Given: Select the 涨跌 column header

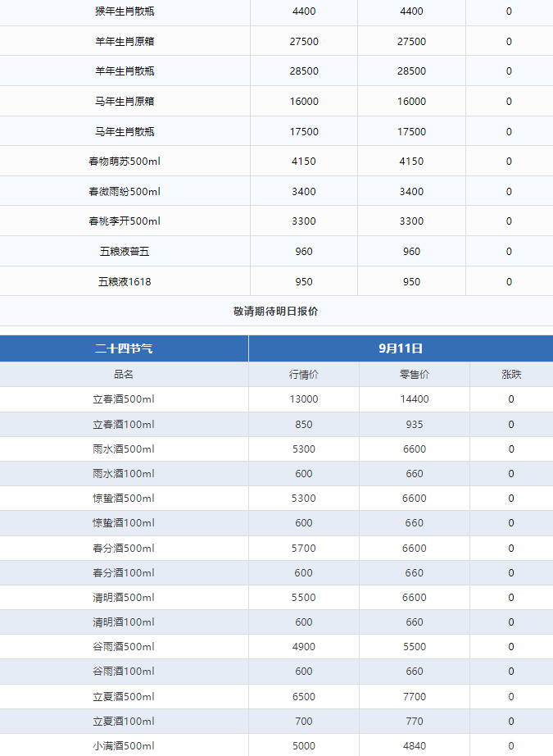Looking at the screenshot, I should pyautogui.click(x=511, y=374).
